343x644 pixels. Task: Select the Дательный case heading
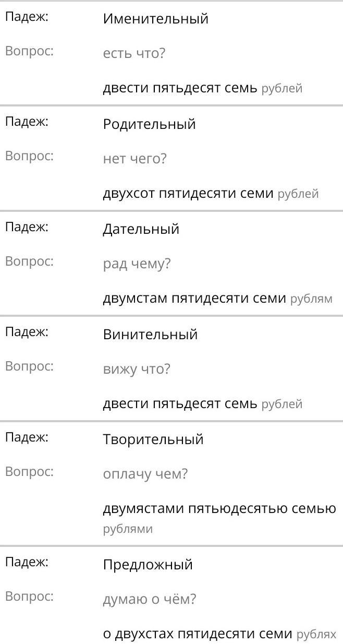click(x=141, y=229)
